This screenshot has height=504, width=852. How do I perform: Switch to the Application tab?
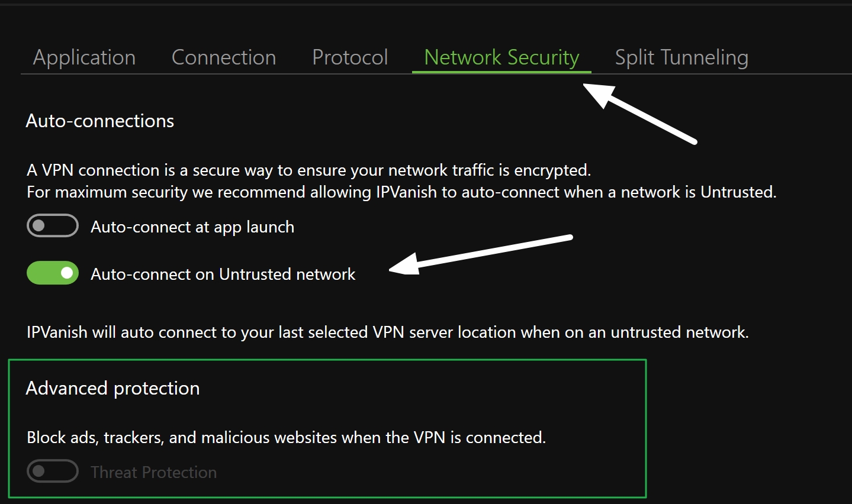point(84,57)
